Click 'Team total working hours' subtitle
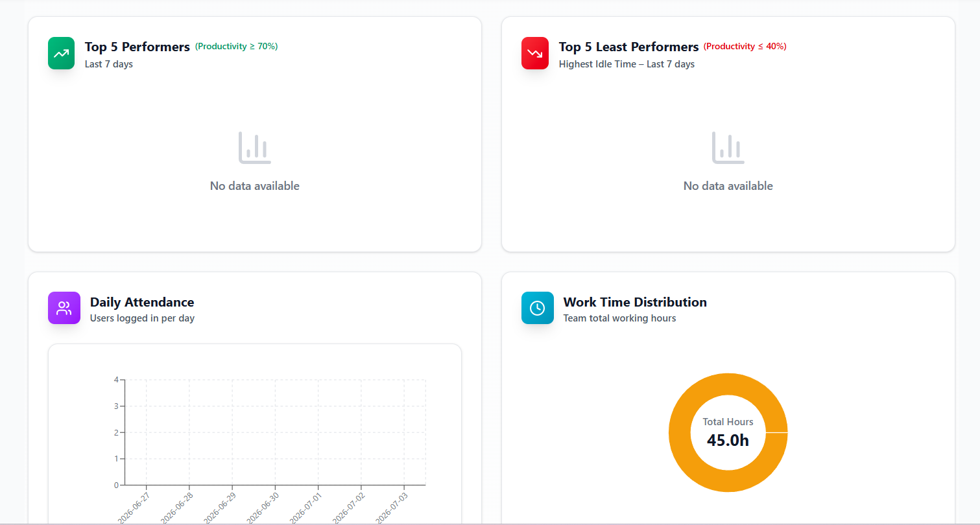This screenshot has width=980, height=525. tap(619, 318)
